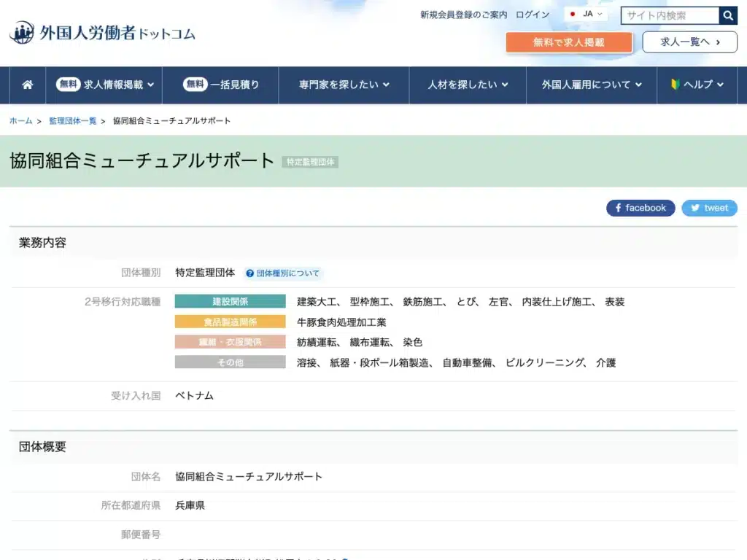Open 新規会員登録のご案内 link

(x=463, y=15)
